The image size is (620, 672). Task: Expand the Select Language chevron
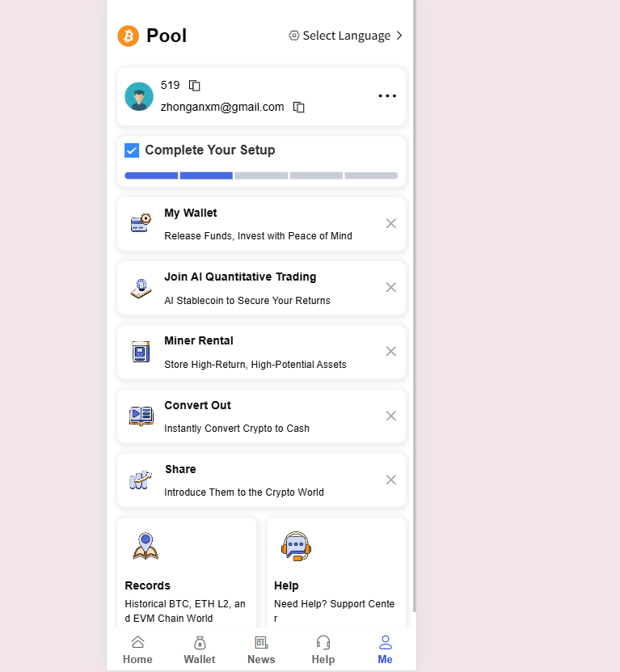(399, 36)
